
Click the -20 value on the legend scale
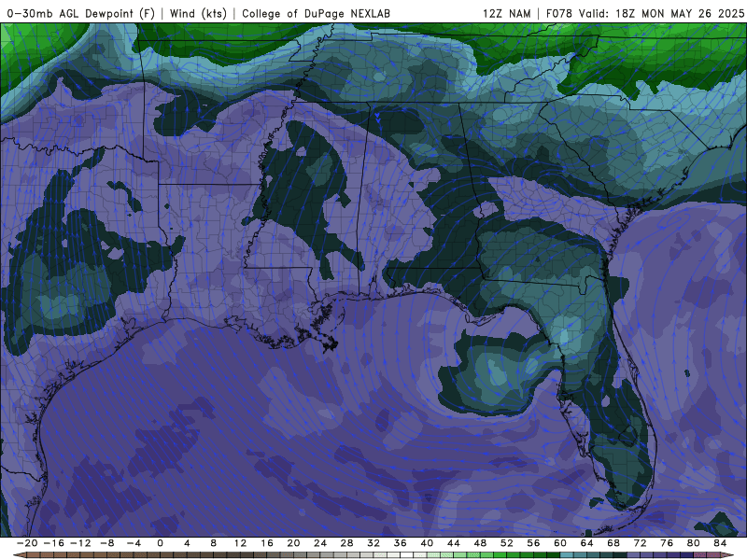[x=27, y=543]
